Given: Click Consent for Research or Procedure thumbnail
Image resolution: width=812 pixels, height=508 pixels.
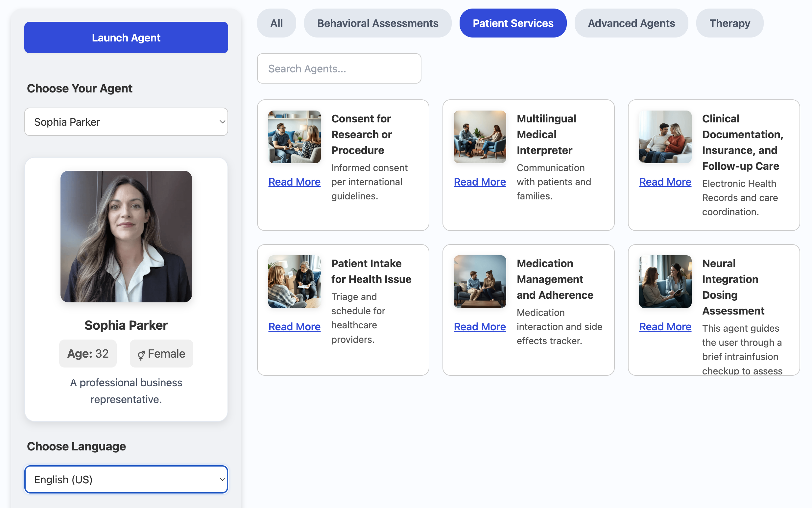Looking at the screenshot, I should (294, 137).
